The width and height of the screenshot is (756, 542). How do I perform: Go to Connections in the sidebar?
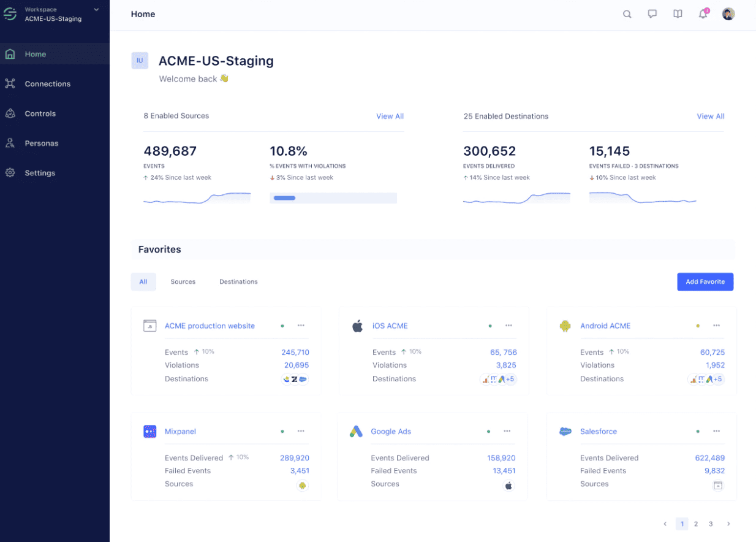(47, 84)
